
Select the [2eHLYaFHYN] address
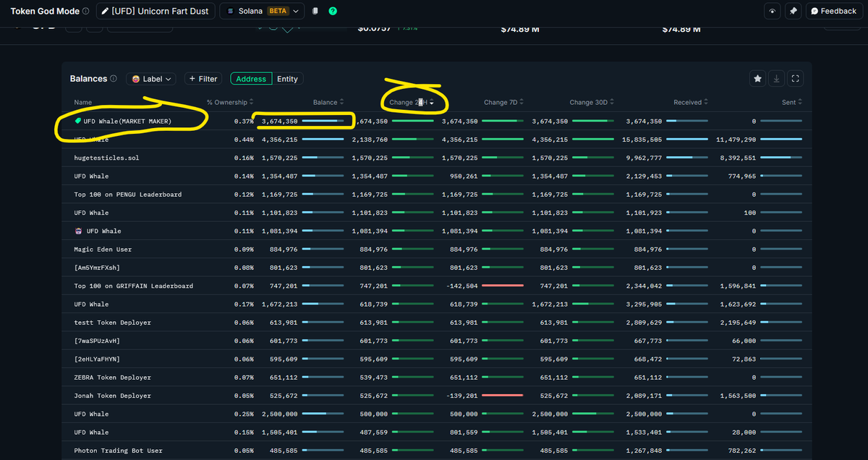point(97,359)
